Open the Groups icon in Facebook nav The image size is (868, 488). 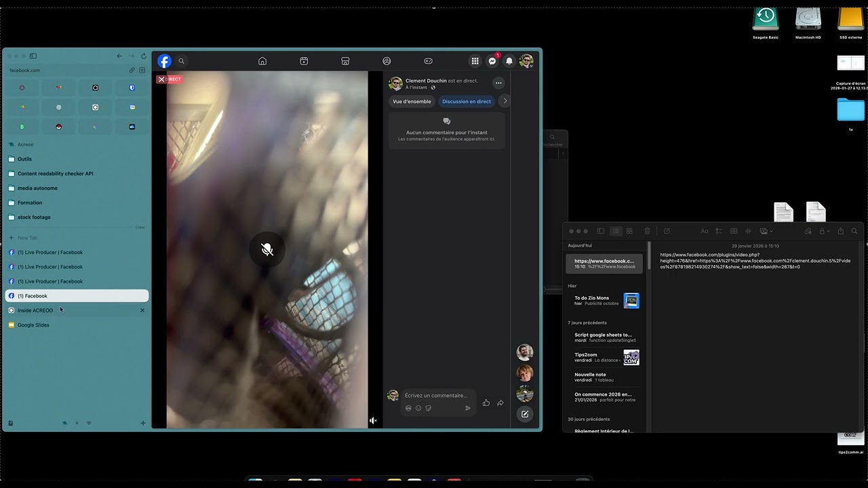tap(387, 61)
